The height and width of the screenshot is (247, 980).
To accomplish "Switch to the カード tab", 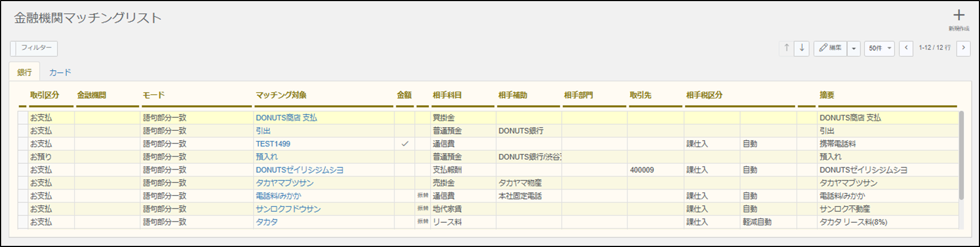I will pos(60,72).
